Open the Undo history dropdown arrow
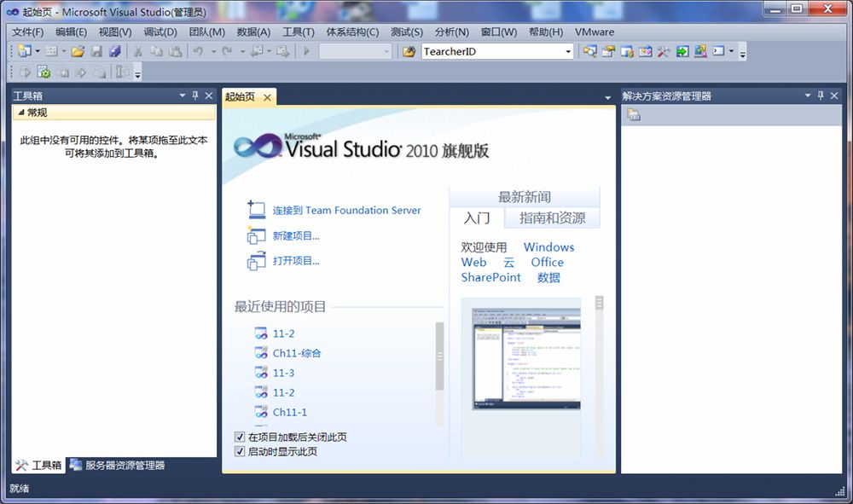The image size is (853, 504). 213,52
